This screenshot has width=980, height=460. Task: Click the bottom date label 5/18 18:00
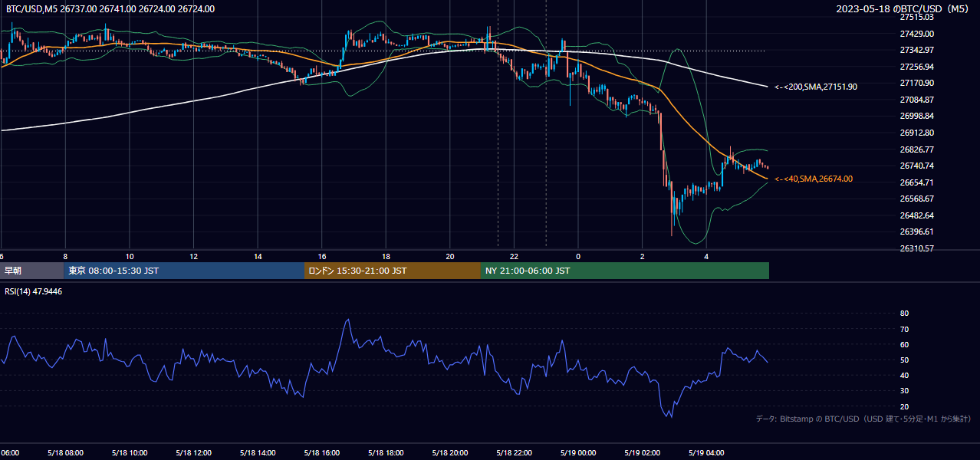386,453
